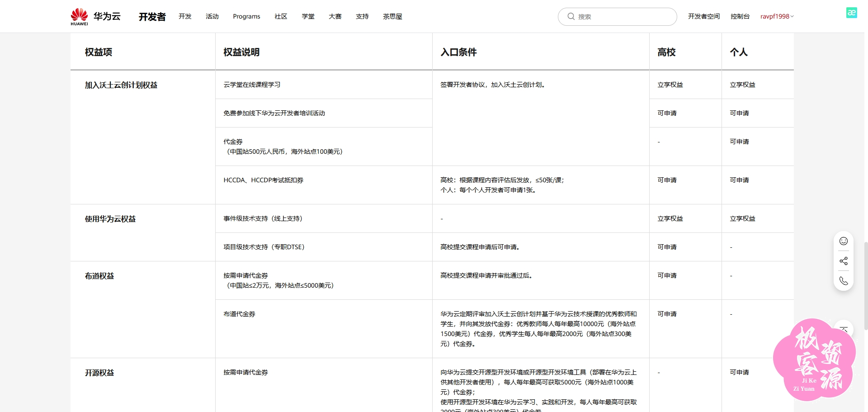The image size is (868, 412).
Task: Click the 权益说明 column header
Action: point(241,52)
